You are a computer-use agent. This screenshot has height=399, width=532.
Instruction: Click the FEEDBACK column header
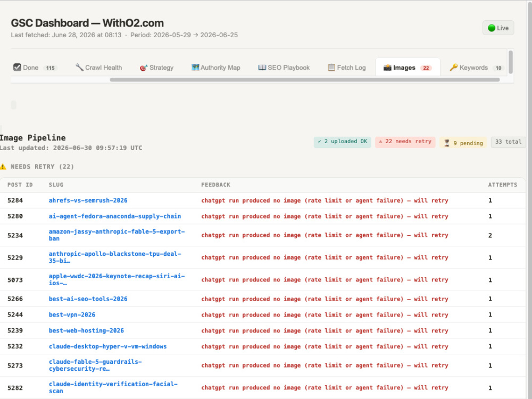tap(216, 185)
